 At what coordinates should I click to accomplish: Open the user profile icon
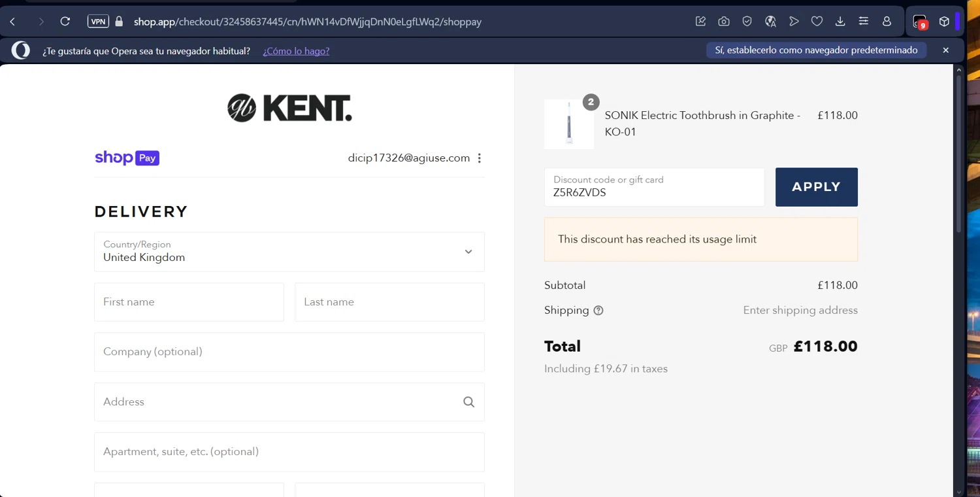(x=887, y=22)
